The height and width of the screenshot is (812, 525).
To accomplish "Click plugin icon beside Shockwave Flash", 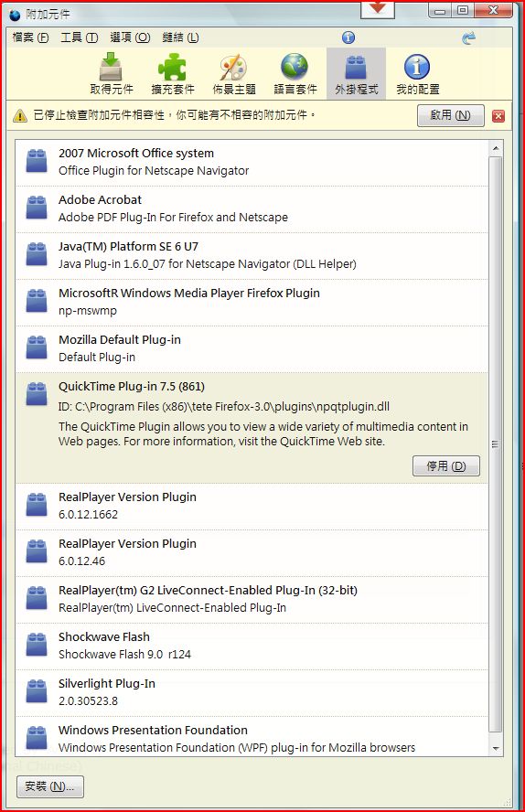I will pos(37,645).
